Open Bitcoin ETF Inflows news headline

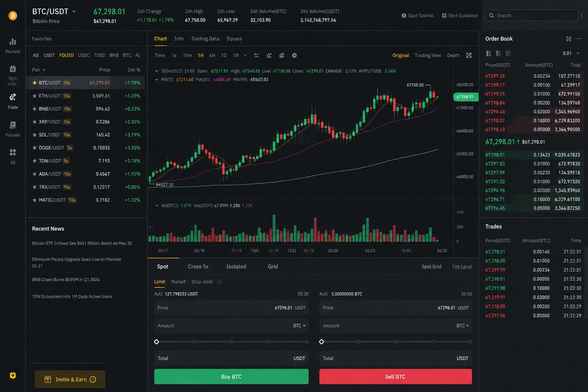pyautogui.click(x=82, y=243)
